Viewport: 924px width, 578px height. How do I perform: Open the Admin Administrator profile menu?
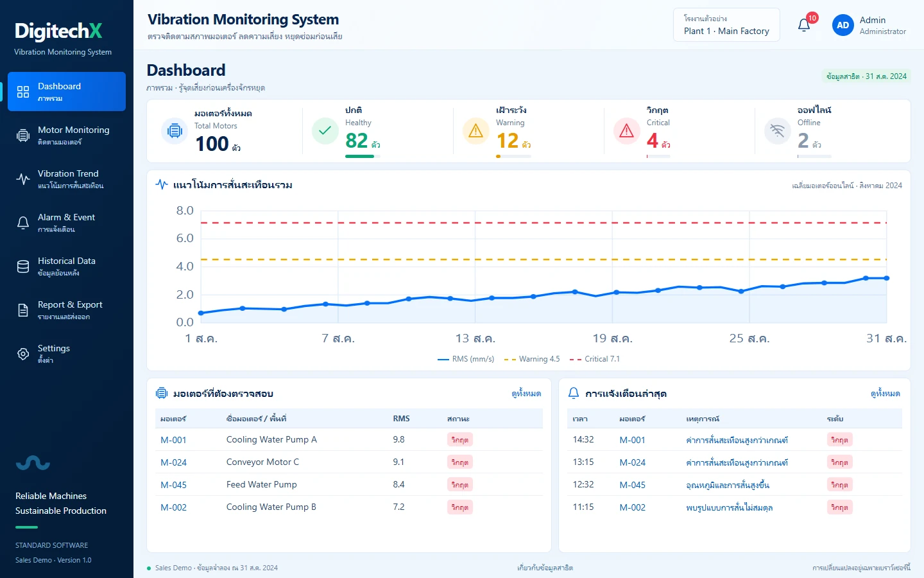[869, 25]
